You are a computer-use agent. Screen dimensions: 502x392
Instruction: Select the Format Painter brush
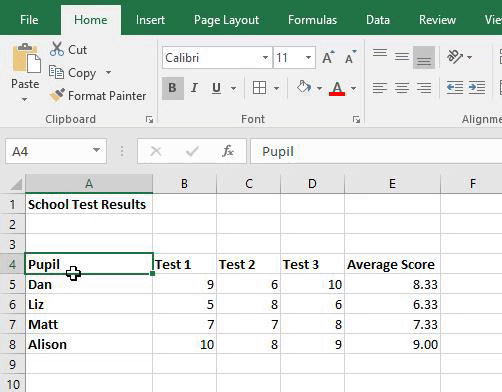pos(57,95)
